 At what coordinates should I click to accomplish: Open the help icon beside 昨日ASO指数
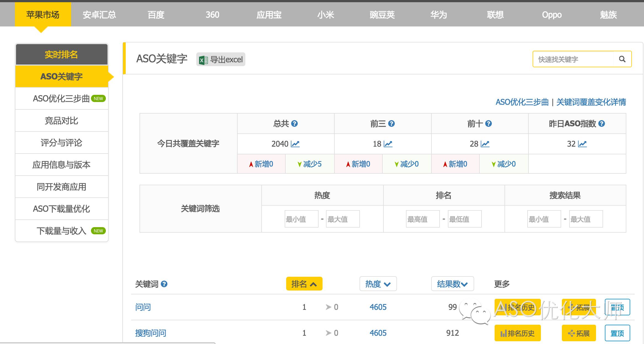click(x=602, y=123)
